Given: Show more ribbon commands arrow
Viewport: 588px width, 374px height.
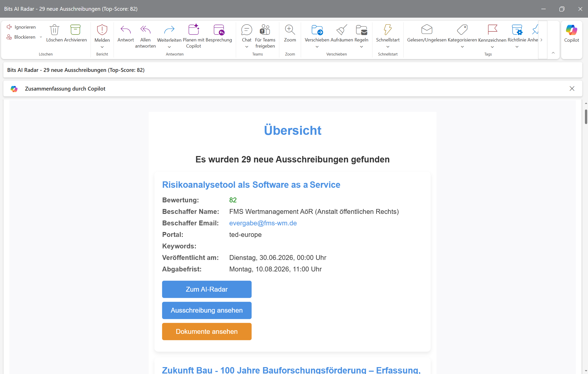Looking at the screenshot, I should click(x=541, y=40).
